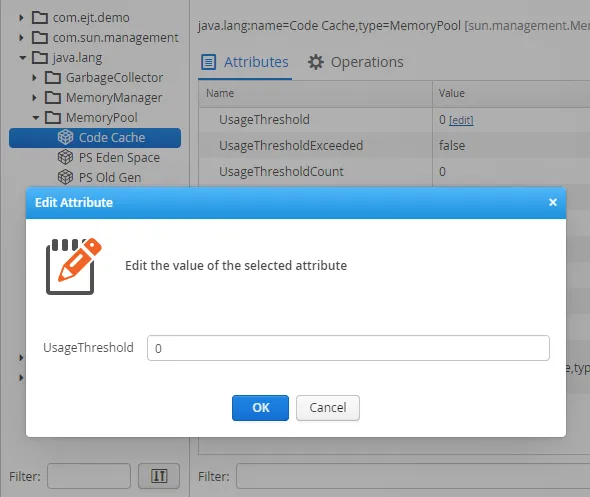
Task: Close the Edit Attribute dialog with X
Action: (553, 202)
